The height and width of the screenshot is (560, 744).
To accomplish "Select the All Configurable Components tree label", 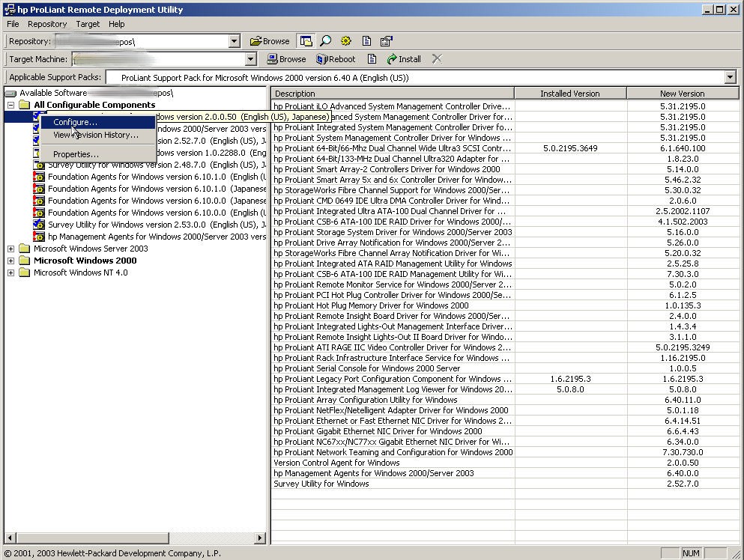I will [x=94, y=105].
